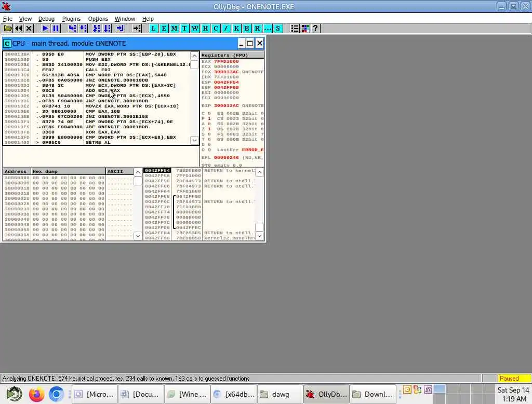Click disassembly pane scroll up arrow
The height and width of the screenshot is (404, 532).
tap(194, 56)
